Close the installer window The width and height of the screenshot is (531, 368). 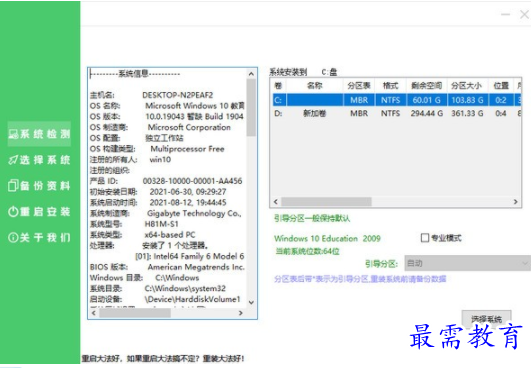(x=524, y=14)
